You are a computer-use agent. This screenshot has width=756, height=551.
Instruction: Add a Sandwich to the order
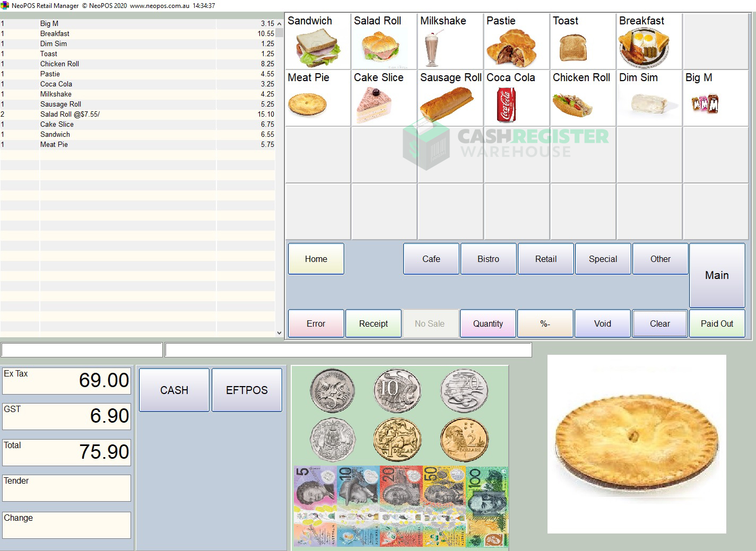pyautogui.click(x=317, y=41)
